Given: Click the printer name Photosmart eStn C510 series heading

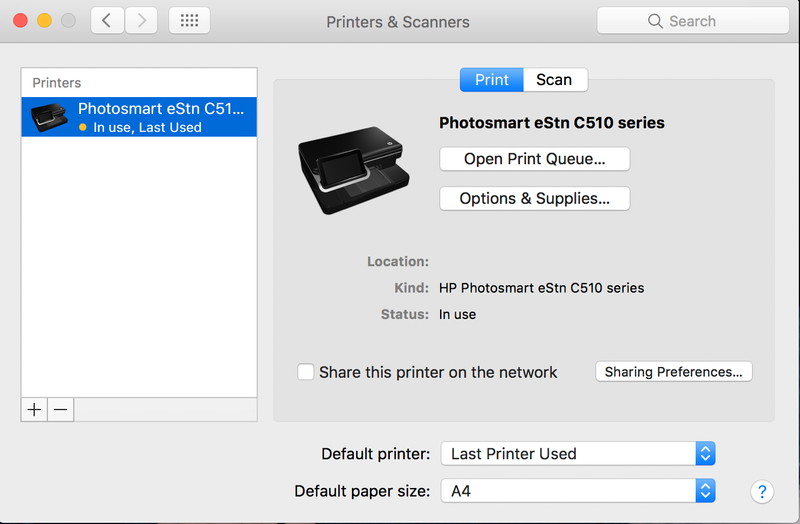Looking at the screenshot, I should 552,123.
